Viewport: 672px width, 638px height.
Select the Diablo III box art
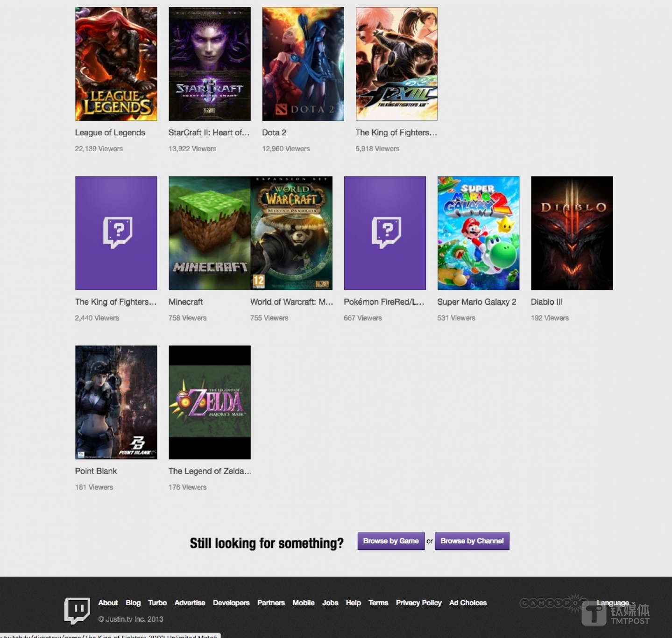click(571, 233)
